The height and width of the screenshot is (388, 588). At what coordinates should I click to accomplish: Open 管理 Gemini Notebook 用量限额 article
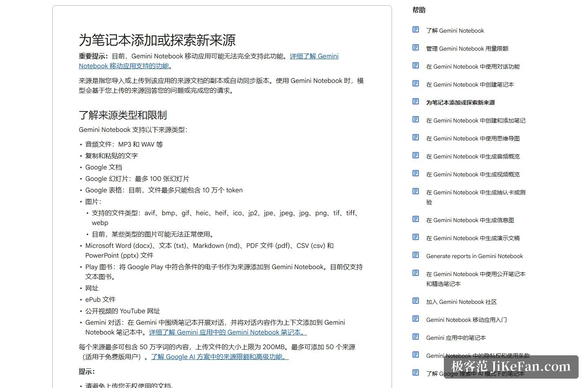[467, 49]
